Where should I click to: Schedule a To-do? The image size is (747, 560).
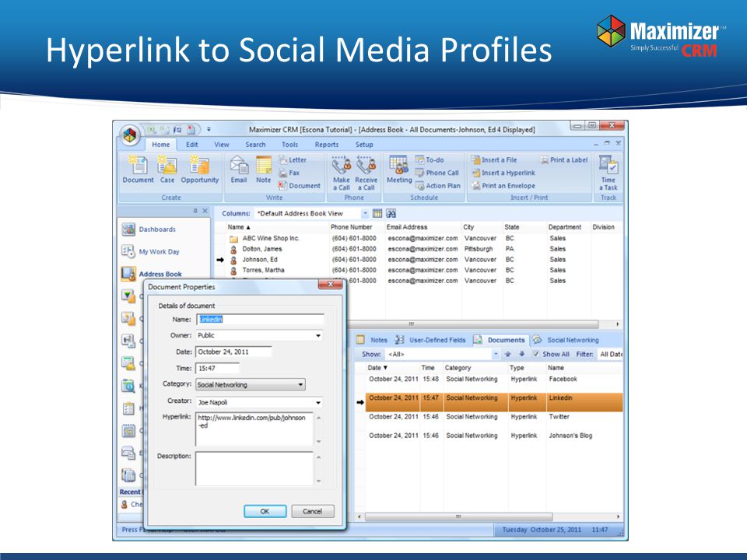coord(430,160)
